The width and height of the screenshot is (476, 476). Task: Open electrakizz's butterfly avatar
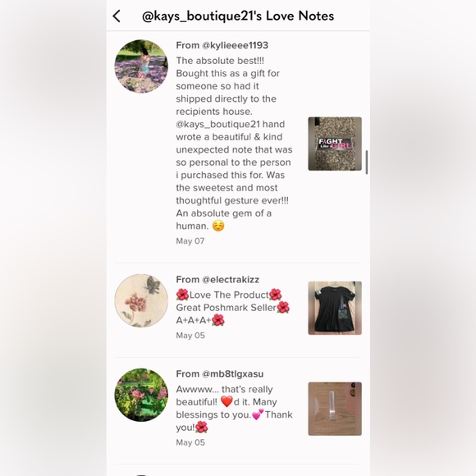pyautogui.click(x=141, y=300)
